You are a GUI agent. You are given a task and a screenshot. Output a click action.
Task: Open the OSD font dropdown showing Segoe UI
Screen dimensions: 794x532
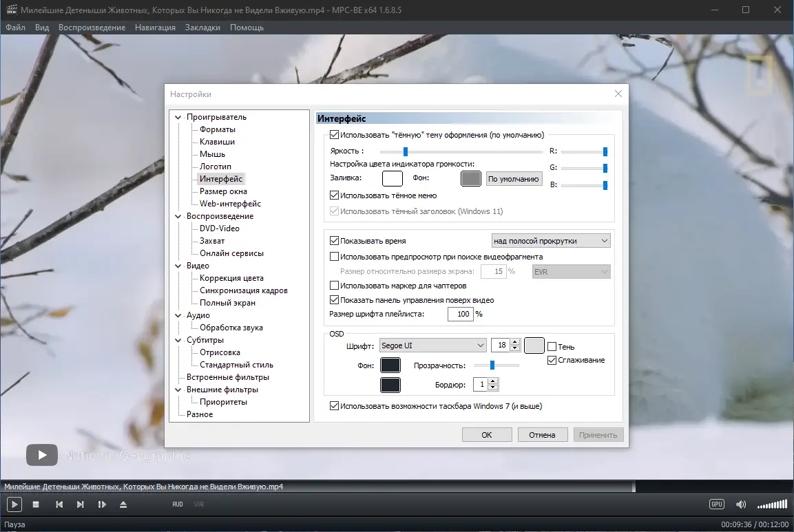coord(432,345)
